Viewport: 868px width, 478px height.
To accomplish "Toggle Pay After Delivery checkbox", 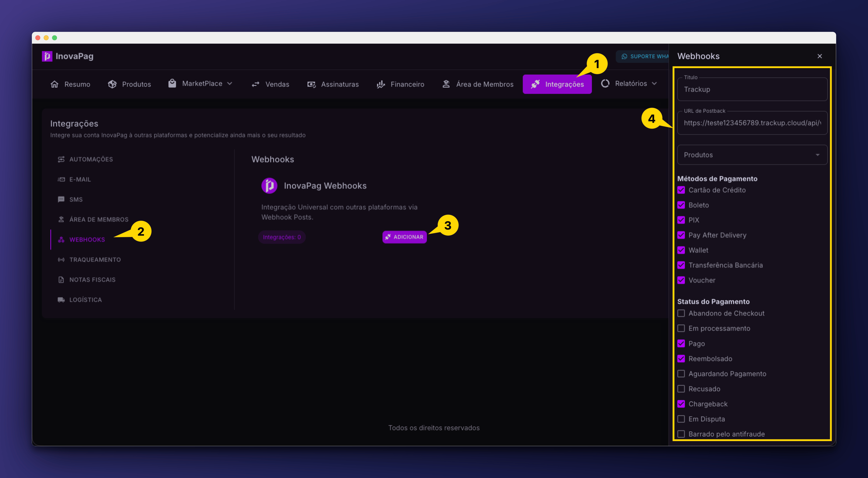I will [681, 235].
